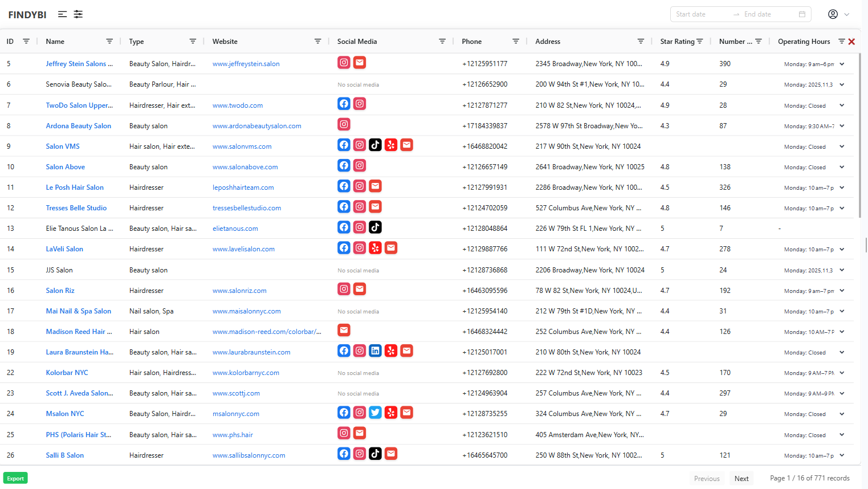The width and height of the screenshot is (868, 489).
Task: Visit www.twodo.com website link
Action: pos(238,105)
